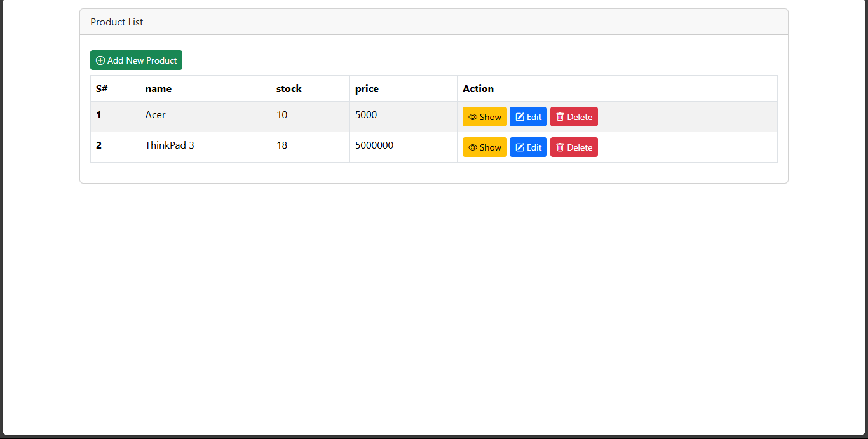The width and height of the screenshot is (868, 439).
Task: Click the name column header
Action: point(205,88)
